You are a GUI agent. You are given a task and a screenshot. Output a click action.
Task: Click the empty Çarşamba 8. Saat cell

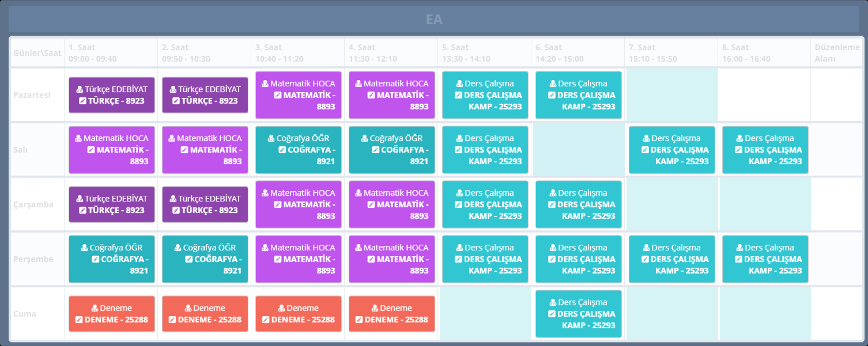click(765, 204)
